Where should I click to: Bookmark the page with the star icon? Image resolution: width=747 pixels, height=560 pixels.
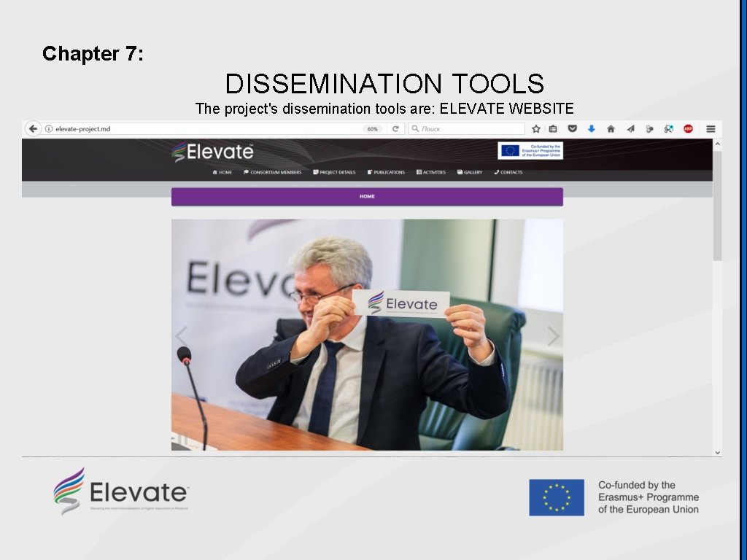tap(536, 128)
